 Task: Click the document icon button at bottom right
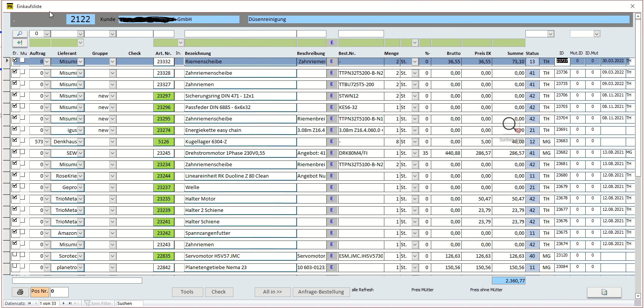coord(604,292)
